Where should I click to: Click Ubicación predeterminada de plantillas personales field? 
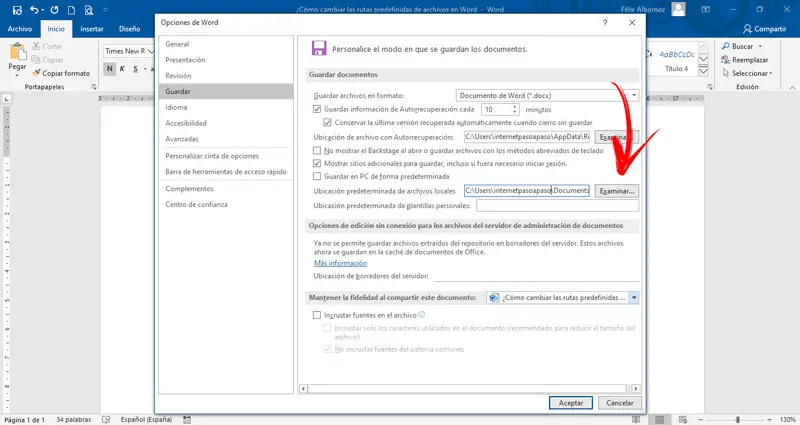point(557,206)
